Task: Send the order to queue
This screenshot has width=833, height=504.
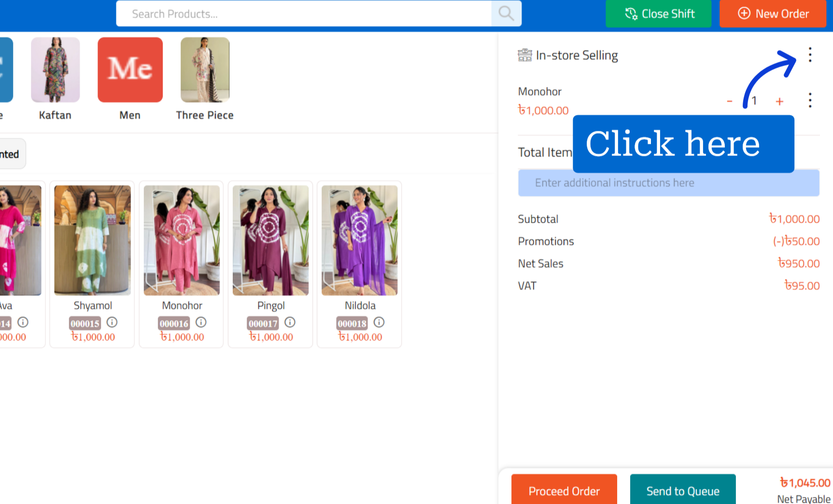Action: (x=683, y=490)
